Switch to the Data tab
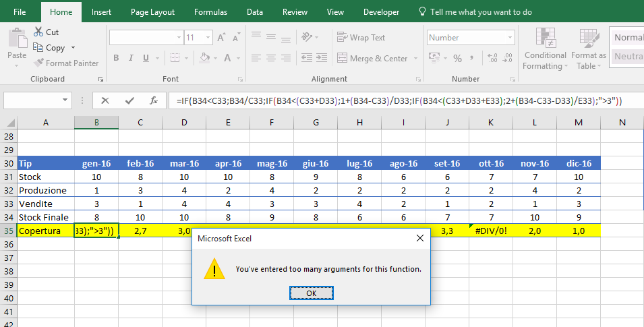The image size is (644, 327). (x=255, y=12)
